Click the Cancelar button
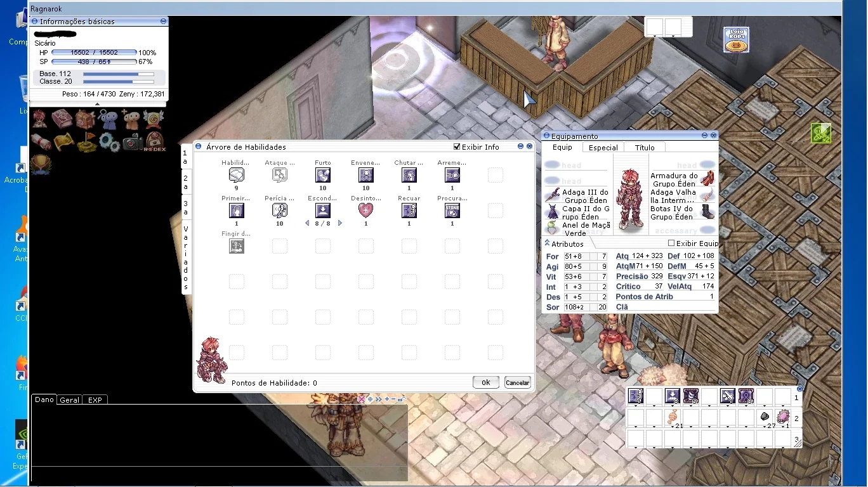This screenshot has width=868, height=487. click(517, 382)
